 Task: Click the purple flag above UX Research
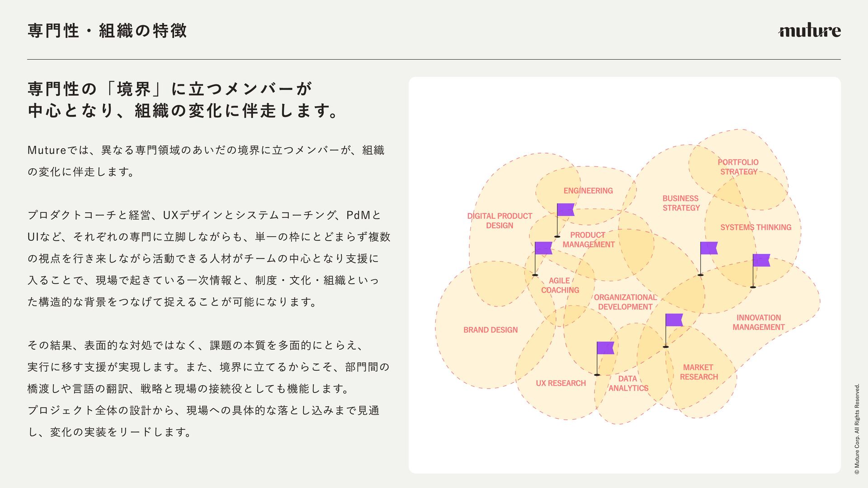coord(605,348)
